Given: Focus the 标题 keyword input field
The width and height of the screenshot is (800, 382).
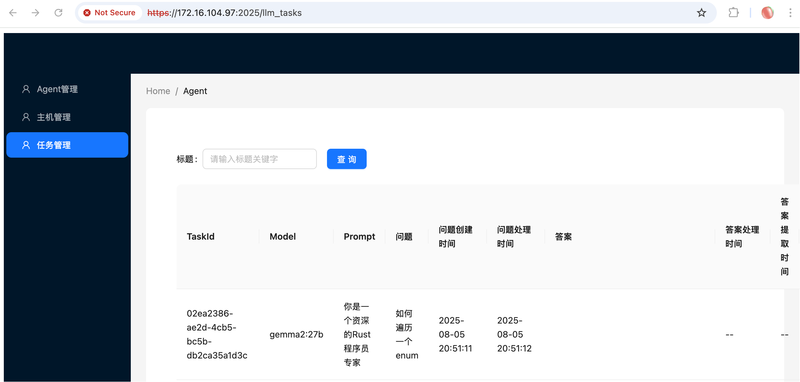Looking at the screenshot, I should coord(260,159).
